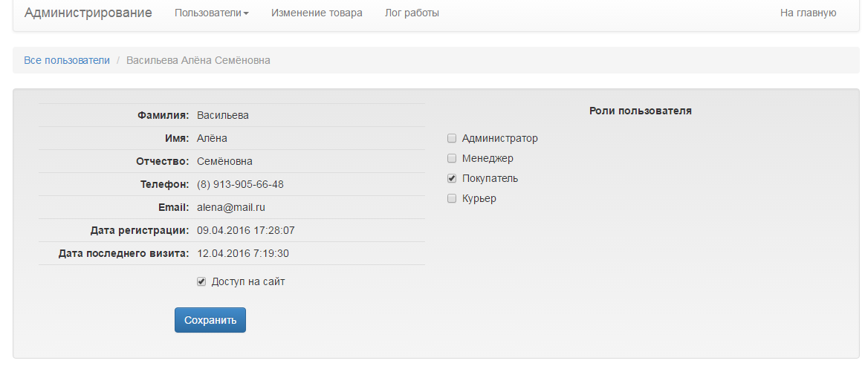Select the phone number (8) 913-905-66-48
Screen dimensions: 868x372
click(240, 184)
